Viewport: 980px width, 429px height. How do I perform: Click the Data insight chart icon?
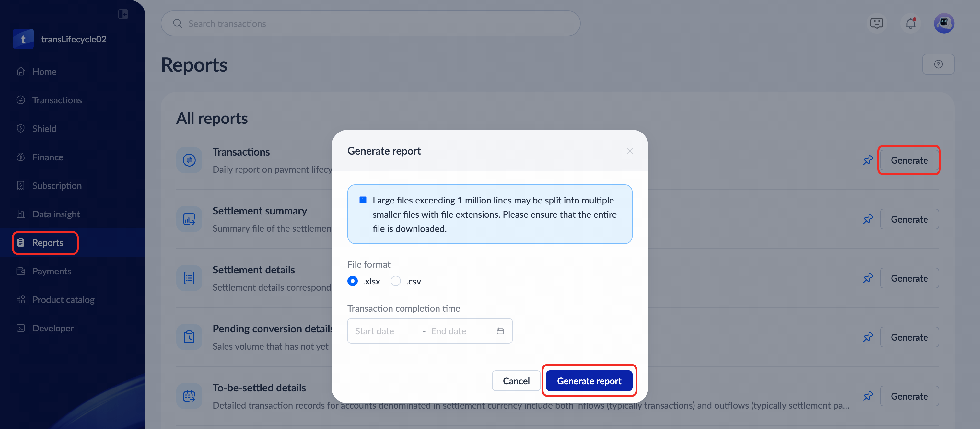click(21, 214)
